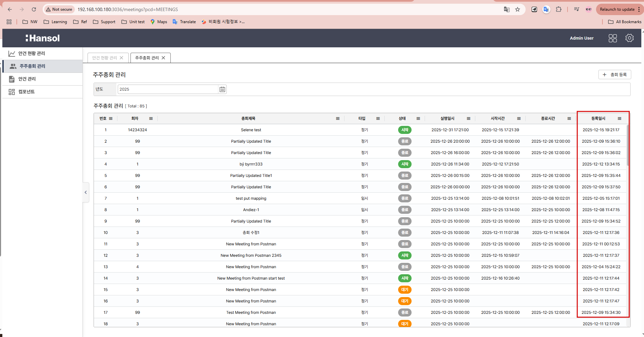Open the calendar picker for 년도

tap(222, 89)
